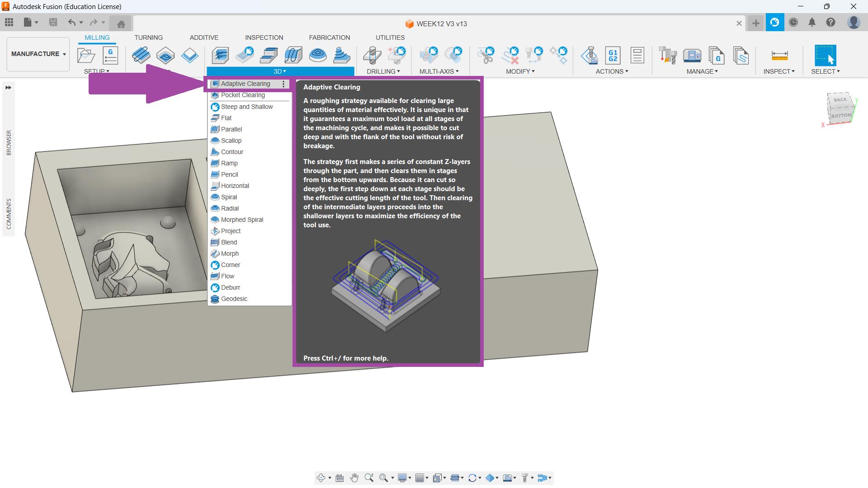Switch to the TURNING tab
Viewport: 868px width, 488px height.
pyautogui.click(x=148, y=38)
